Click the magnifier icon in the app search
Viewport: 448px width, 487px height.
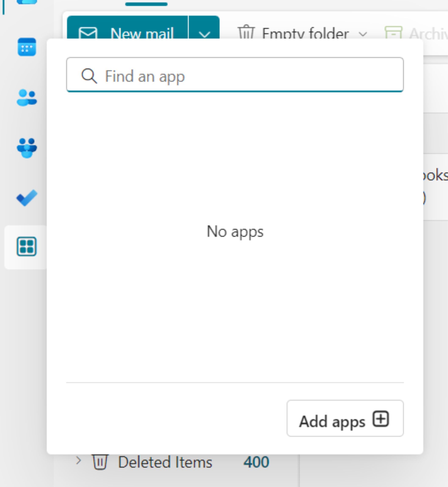click(89, 76)
